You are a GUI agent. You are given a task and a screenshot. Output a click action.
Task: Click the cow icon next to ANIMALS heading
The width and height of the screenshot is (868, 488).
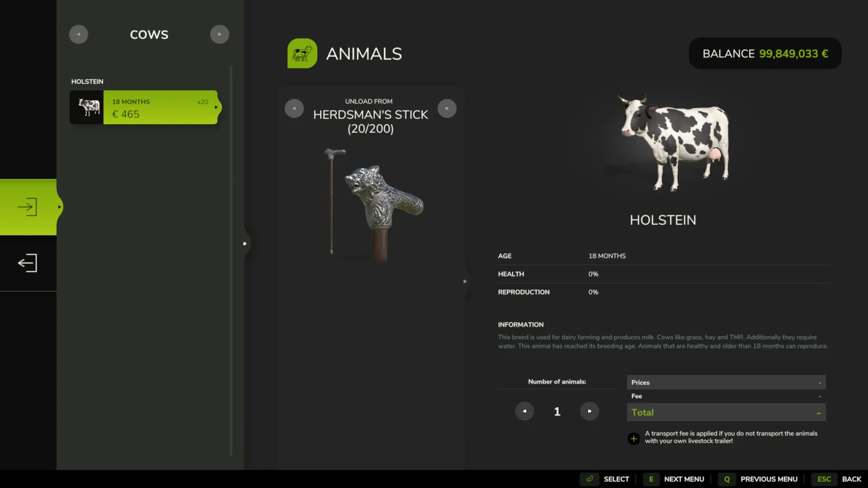[x=302, y=53]
